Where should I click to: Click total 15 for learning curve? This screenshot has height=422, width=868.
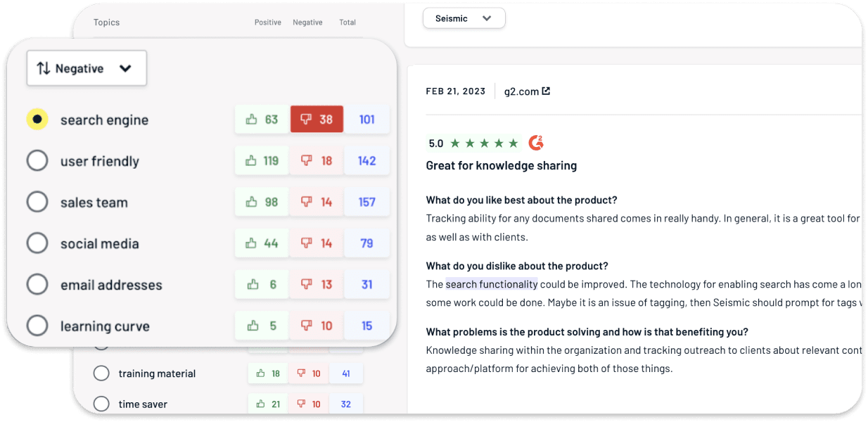tap(367, 326)
